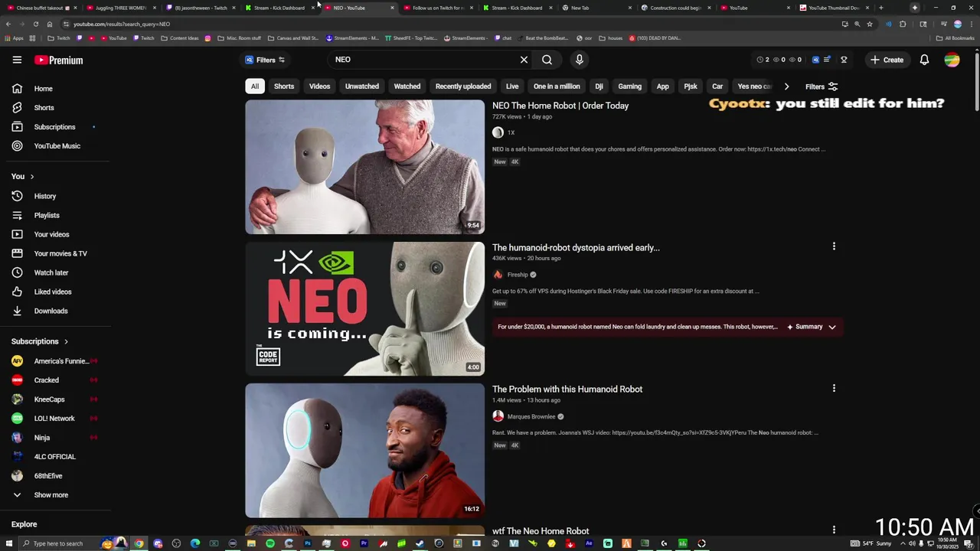Open Marques Brownlee channel avatar
The height and width of the screenshot is (551, 980).
coord(498,416)
